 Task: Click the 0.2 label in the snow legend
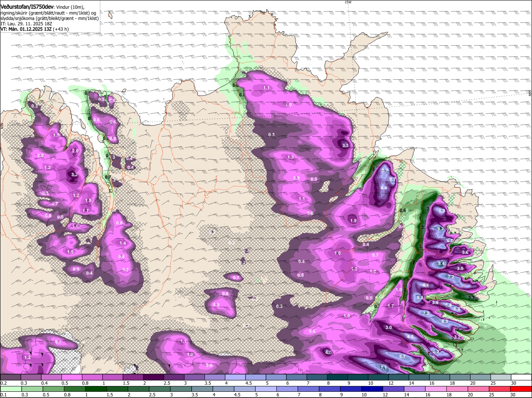pyautogui.click(x=3, y=383)
